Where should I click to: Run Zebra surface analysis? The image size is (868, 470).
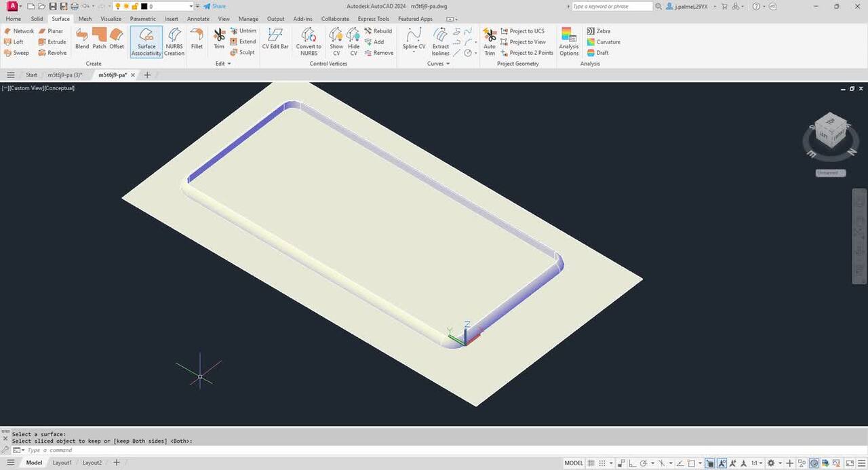pos(598,31)
